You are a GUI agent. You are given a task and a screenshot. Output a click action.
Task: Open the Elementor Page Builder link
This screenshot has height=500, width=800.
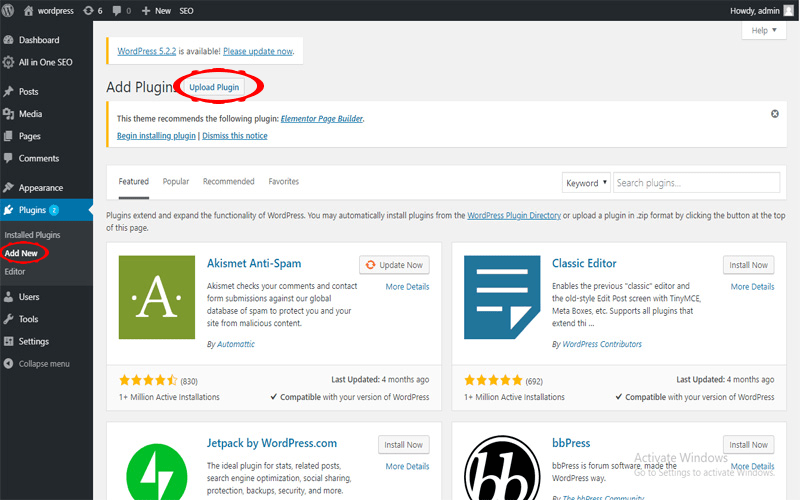(322, 119)
